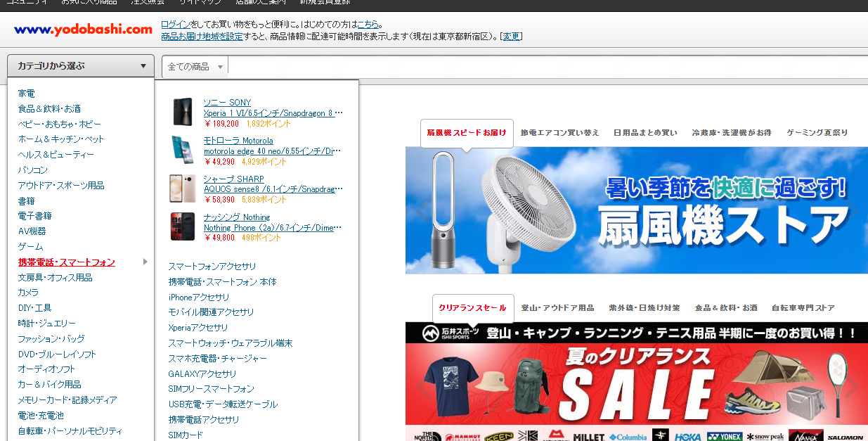Open スマホ充電器・チャージャー subcategory
This screenshot has height=441, width=868.
(x=218, y=359)
